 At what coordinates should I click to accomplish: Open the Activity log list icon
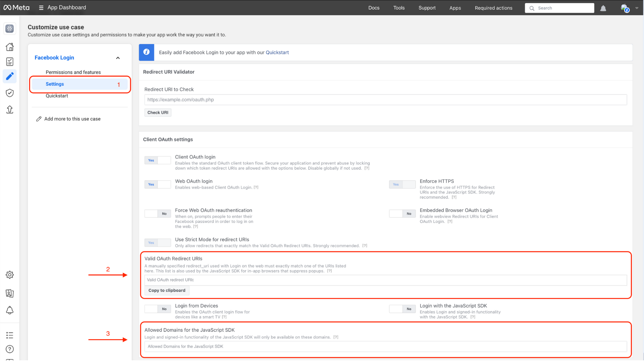pyautogui.click(x=10, y=335)
